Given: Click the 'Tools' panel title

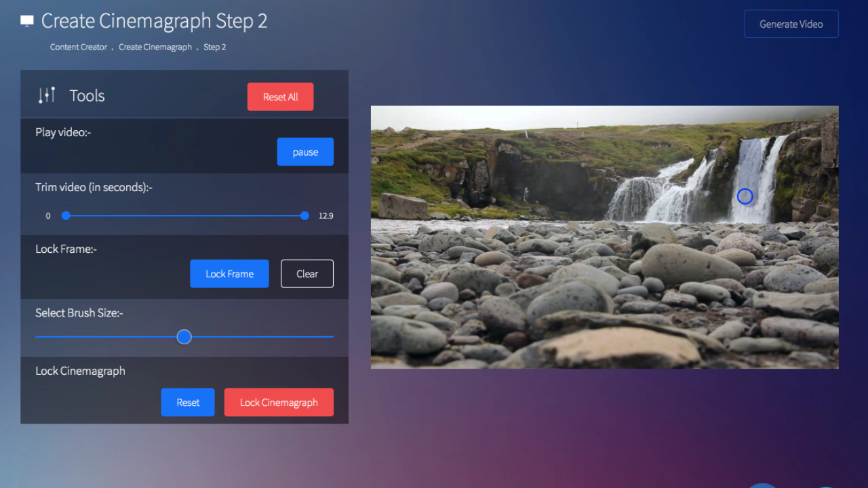Looking at the screenshot, I should tap(87, 96).
